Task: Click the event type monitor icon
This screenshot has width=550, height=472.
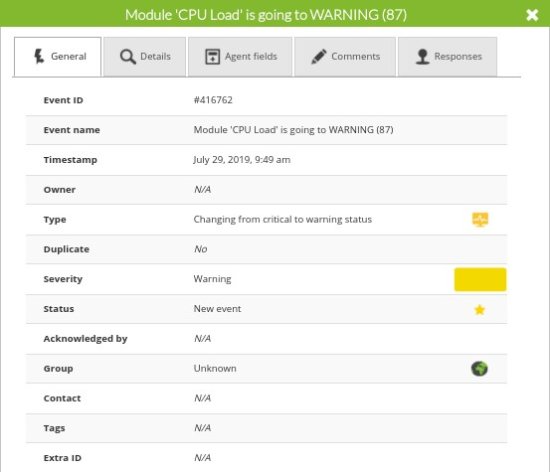Action: click(480, 220)
